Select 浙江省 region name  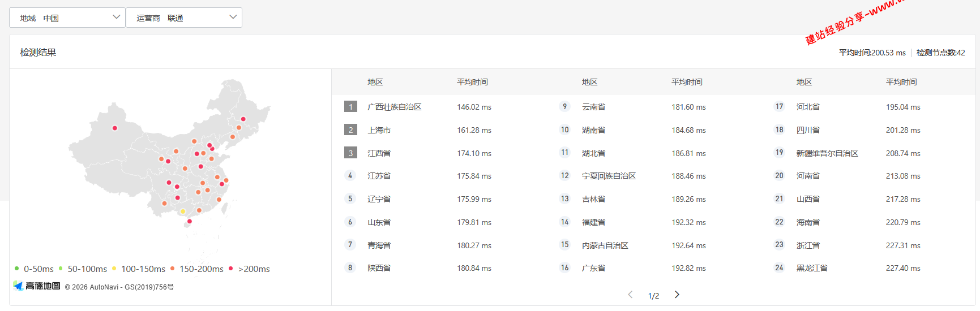click(x=808, y=245)
